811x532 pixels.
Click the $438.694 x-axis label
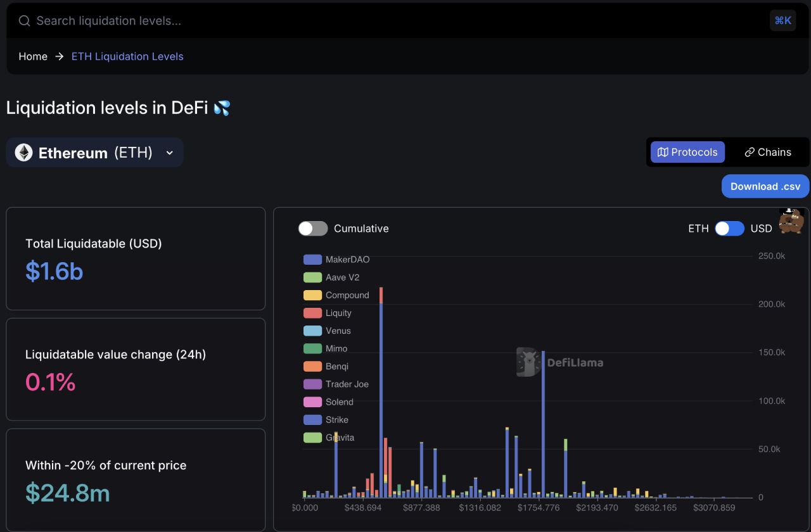tap(363, 508)
